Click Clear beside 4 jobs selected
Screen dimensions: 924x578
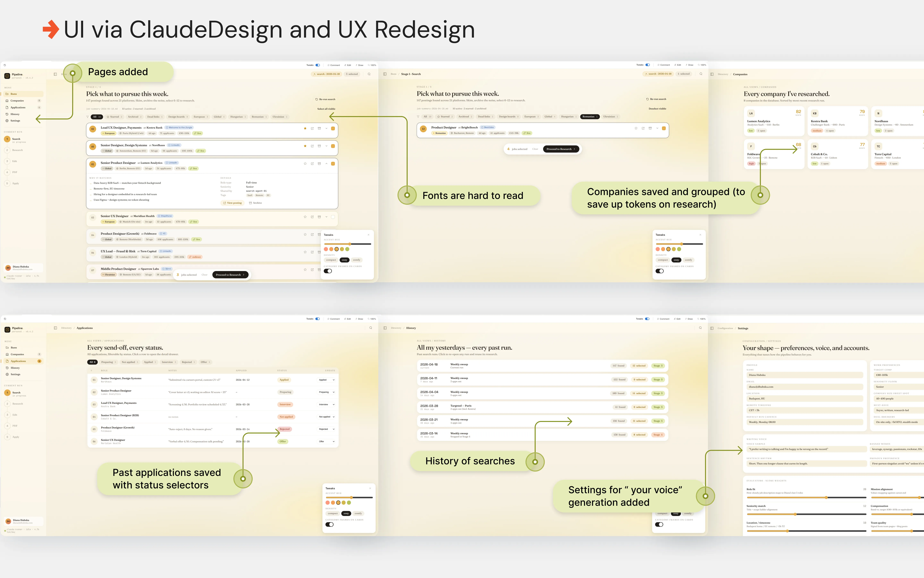pyautogui.click(x=535, y=149)
